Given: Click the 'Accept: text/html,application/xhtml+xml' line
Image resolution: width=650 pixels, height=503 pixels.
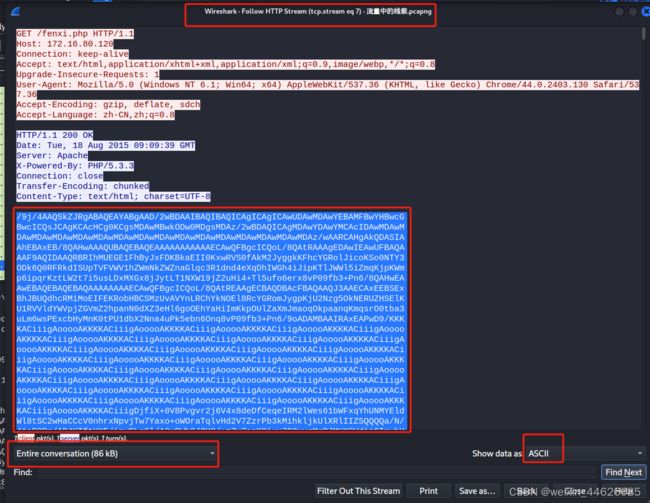Looking at the screenshot, I should click(226, 64).
